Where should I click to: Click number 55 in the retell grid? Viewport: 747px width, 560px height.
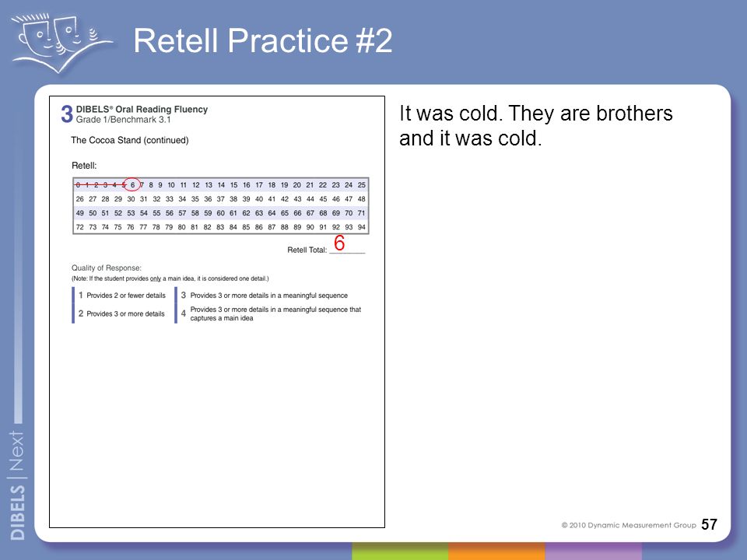[x=156, y=213]
